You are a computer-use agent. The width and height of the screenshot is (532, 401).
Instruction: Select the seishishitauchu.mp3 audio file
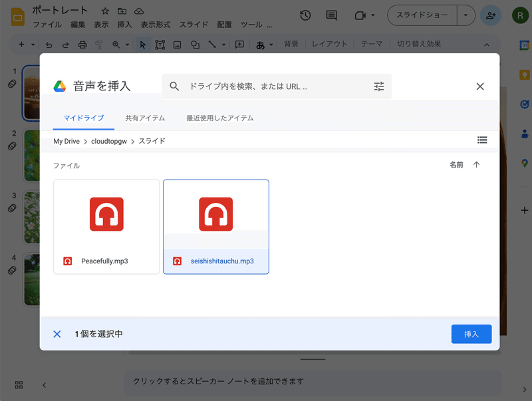coord(215,227)
